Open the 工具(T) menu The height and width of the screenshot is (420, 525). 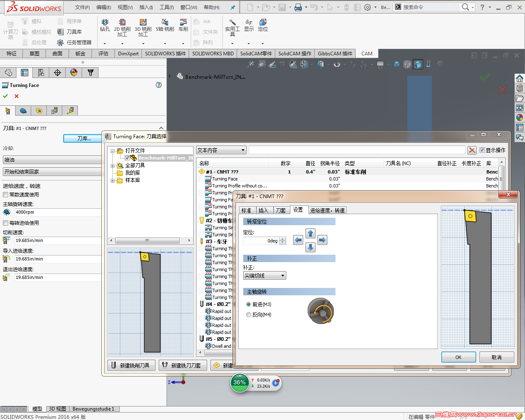pos(167,7)
